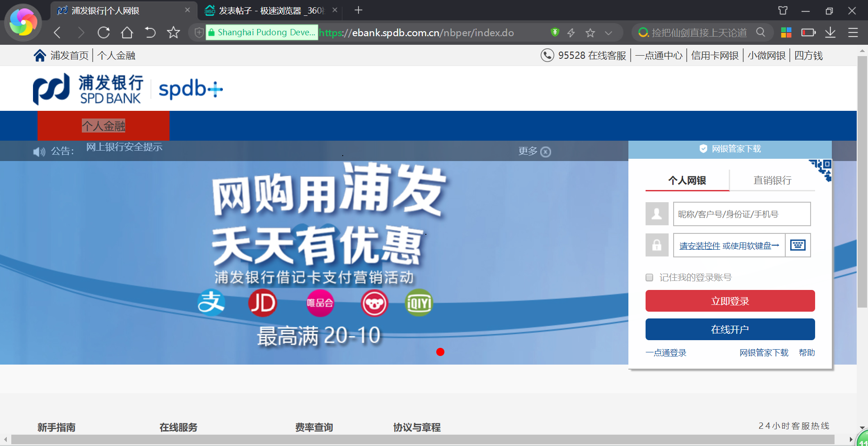Switch to the 发表帖子 tab

270,10
